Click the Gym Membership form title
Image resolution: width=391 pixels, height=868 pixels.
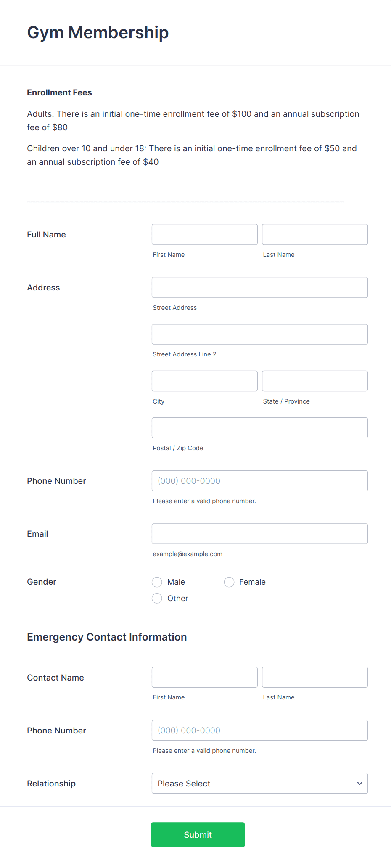pos(98,32)
